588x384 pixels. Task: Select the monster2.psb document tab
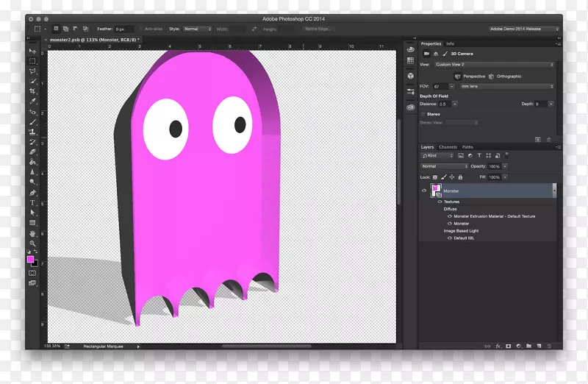tap(94, 40)
